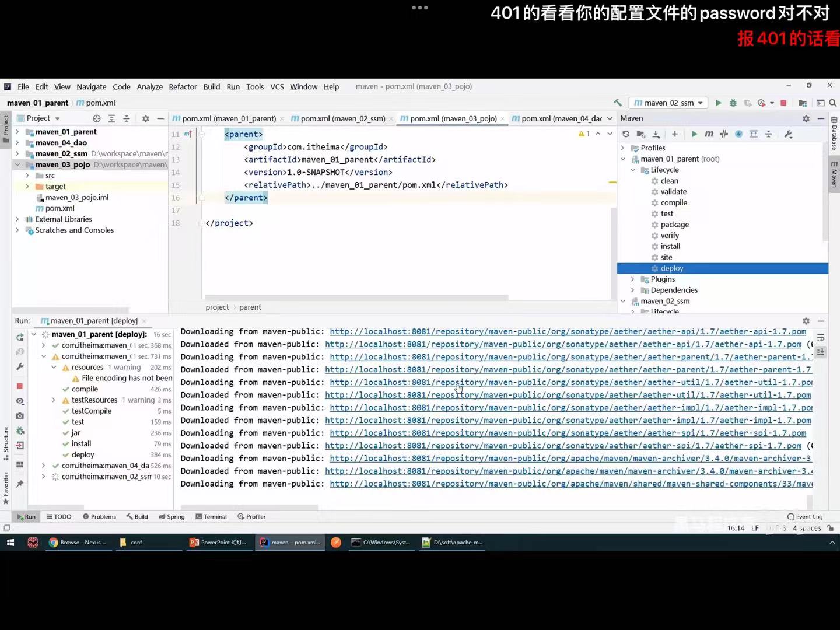Screen dimensions: 840x630
Task: Click the Build project hammer icon
Action: pyautogui.click(x=618, y=103)
